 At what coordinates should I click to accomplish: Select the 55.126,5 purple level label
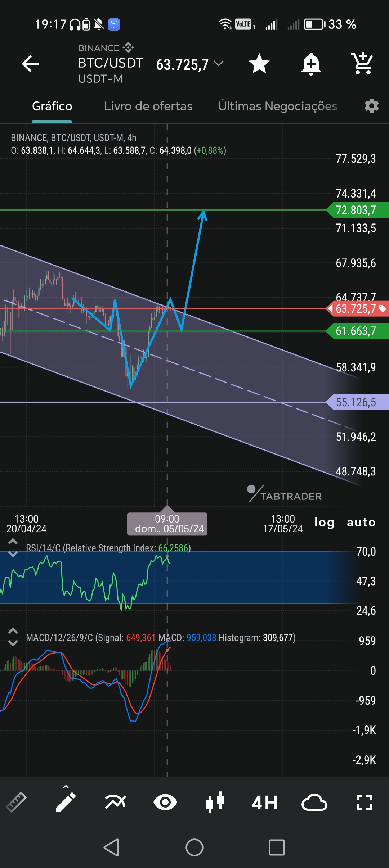(x=357, y=402)
